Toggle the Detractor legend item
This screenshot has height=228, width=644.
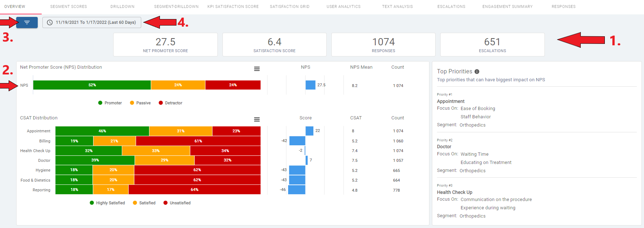pyautogui.click(x=170, y=103)
